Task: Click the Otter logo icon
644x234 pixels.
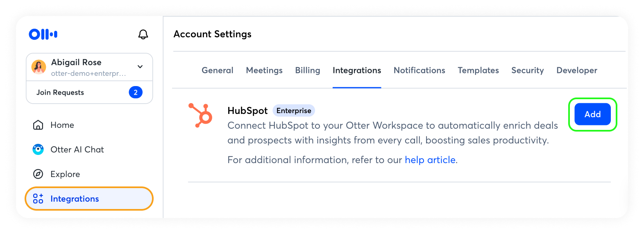Action: pyautogui.click(x=43, y=34)
